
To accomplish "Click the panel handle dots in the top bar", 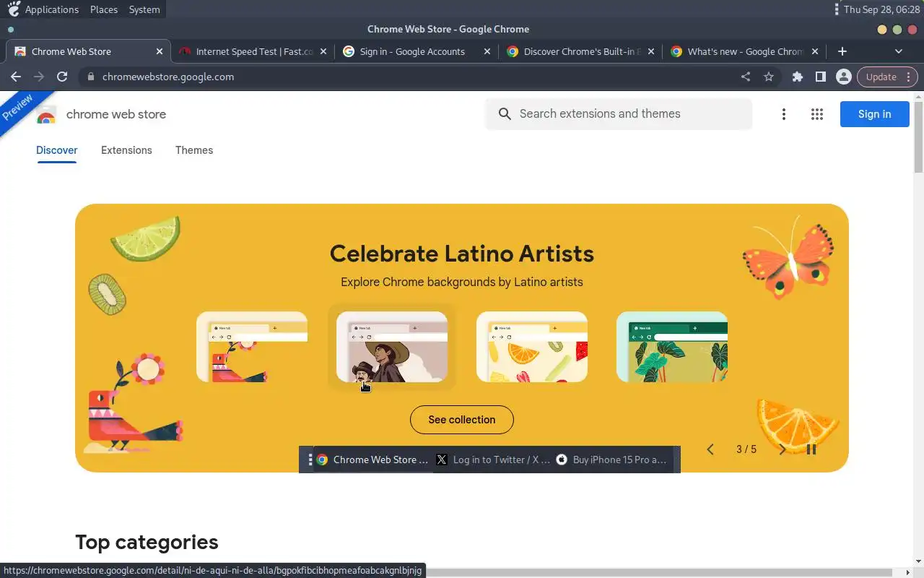I will [x=837, y=9].
